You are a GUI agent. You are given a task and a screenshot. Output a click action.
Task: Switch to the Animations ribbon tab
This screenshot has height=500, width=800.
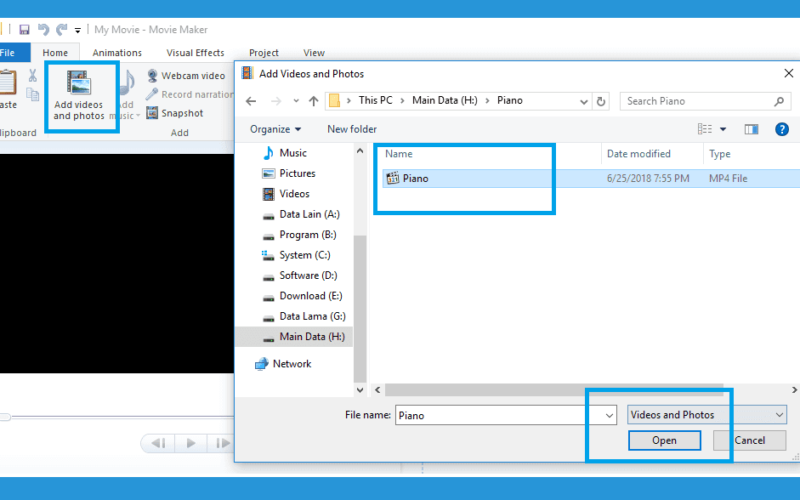[x=117, y=53]
